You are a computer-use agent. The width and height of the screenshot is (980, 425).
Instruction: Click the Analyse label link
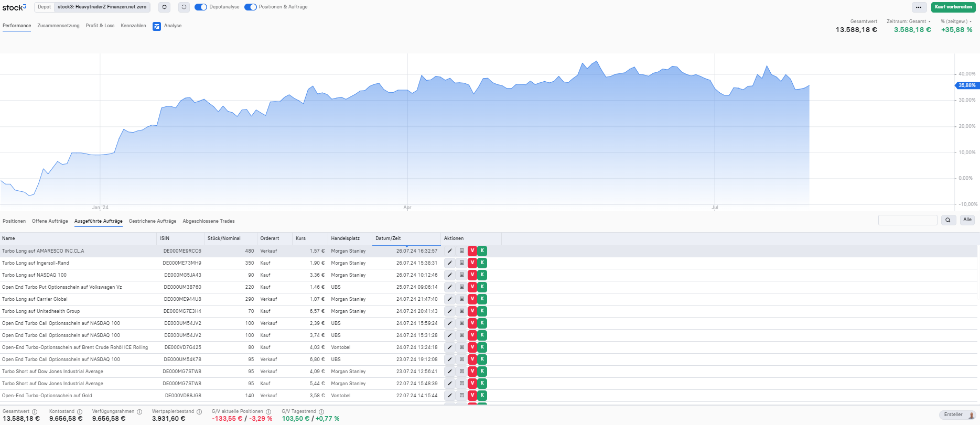(173, 26)
